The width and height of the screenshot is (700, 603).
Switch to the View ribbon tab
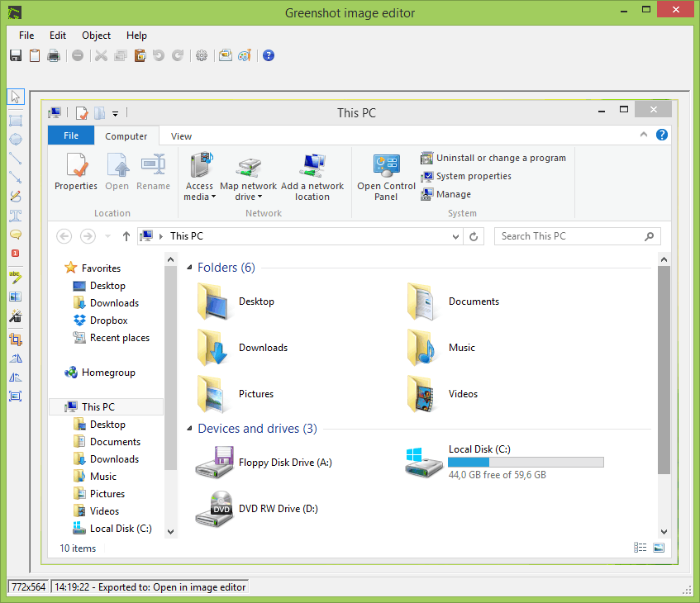point(180,135)
